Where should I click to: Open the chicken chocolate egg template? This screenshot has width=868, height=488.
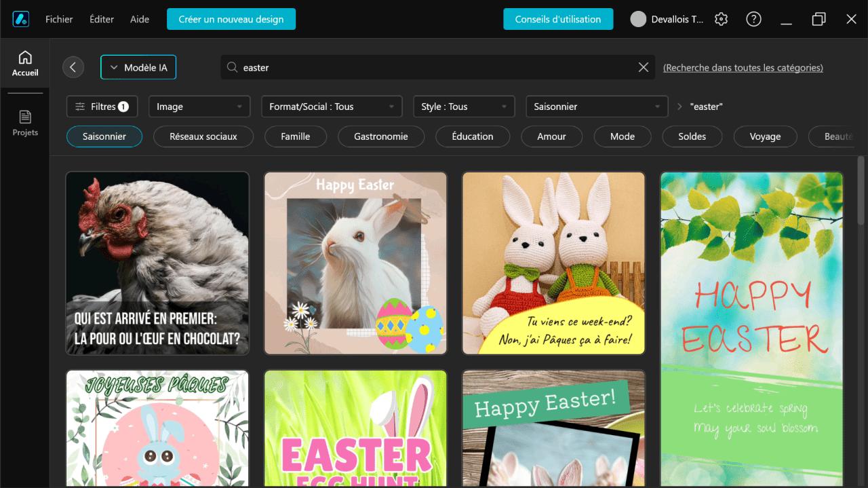[157, 263]
